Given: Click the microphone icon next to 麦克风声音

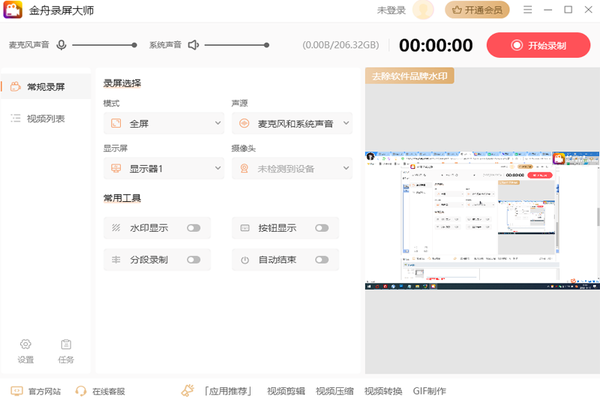Looking at the screenshot, I should click(62, 45).
